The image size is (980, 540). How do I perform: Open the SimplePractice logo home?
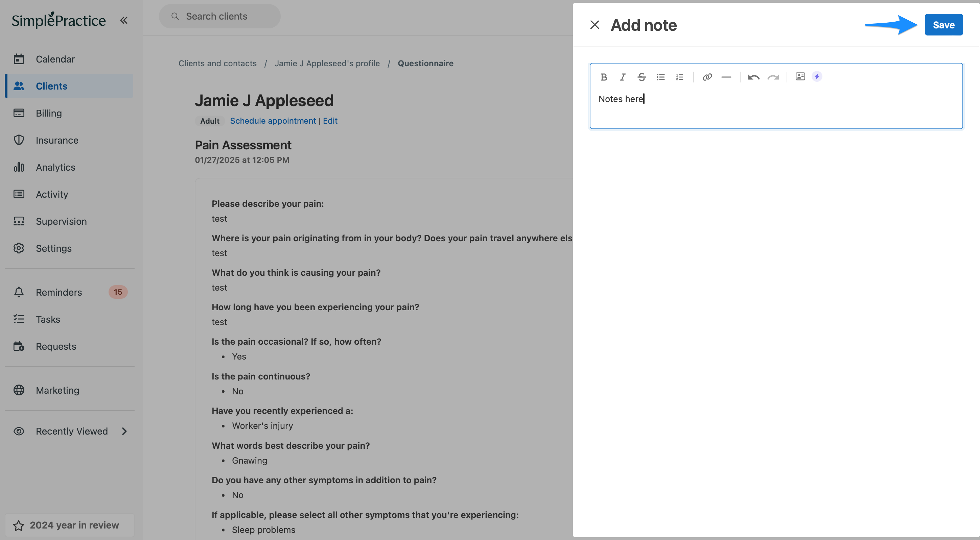(x=59, y=20)
